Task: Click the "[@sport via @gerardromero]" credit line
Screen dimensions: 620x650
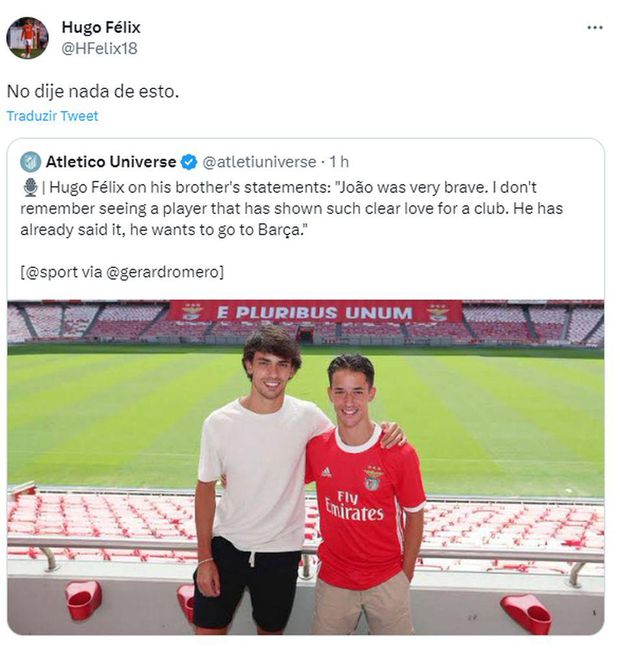Action: (x=121, y=271)
